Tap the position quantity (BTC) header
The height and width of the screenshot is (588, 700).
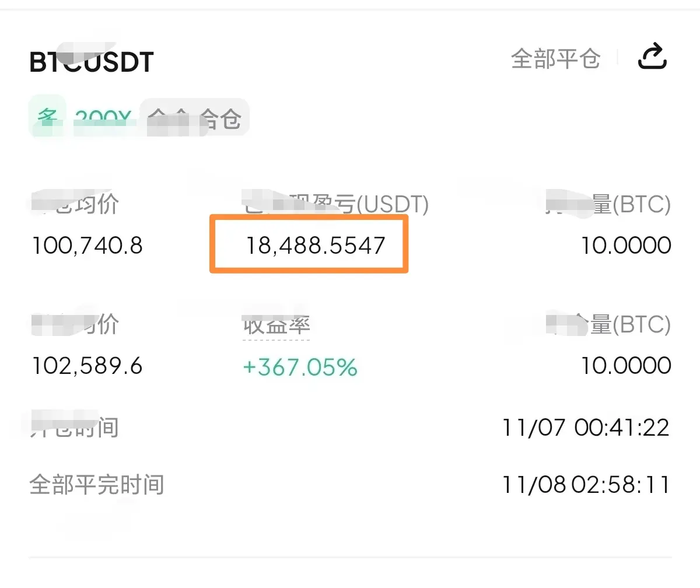pyautogui.click(x=610, y=205)
